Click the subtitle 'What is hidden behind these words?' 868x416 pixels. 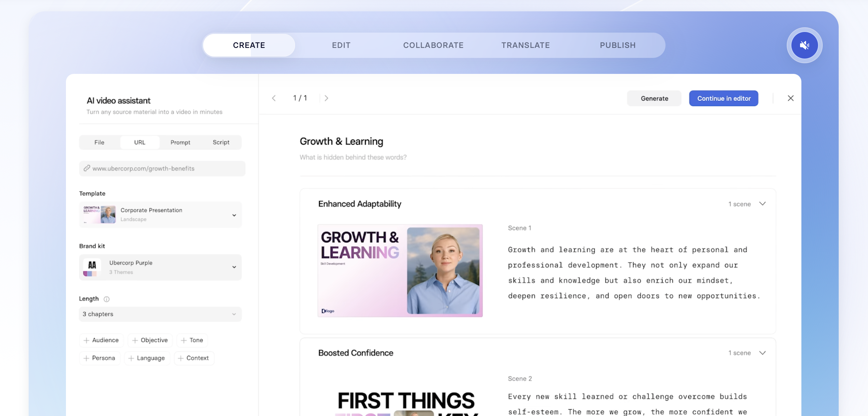tap(353, 157)
